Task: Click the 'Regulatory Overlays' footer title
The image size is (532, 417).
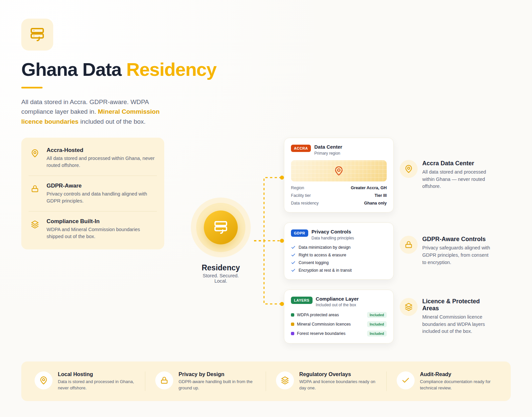Action: [x=325, y=374]
